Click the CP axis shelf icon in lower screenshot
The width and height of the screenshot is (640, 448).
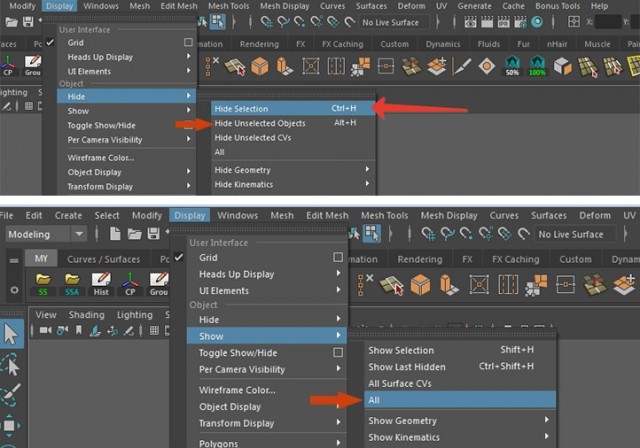130,284
